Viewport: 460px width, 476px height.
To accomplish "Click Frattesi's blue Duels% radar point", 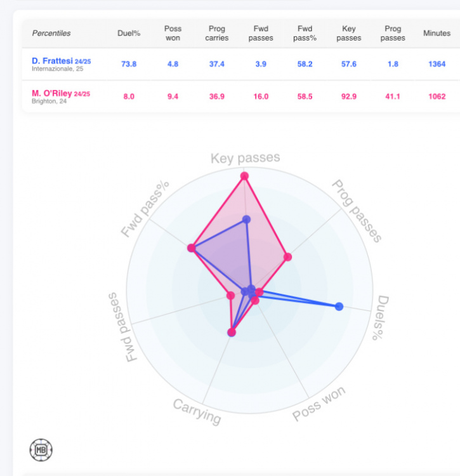I will [x=339, y=307].
